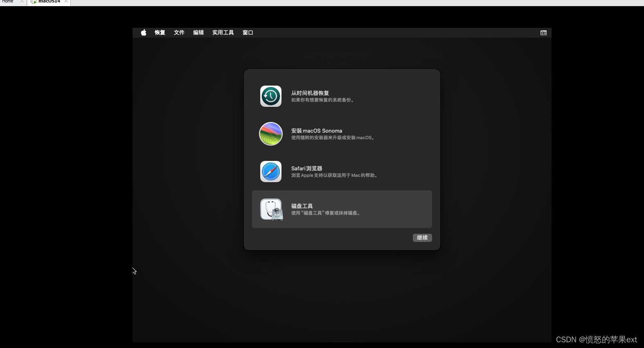Select the Safari浏览器 title text
The width and height of the screenshot is (644, 348).
pyautogui.click(x=307, y=169)
